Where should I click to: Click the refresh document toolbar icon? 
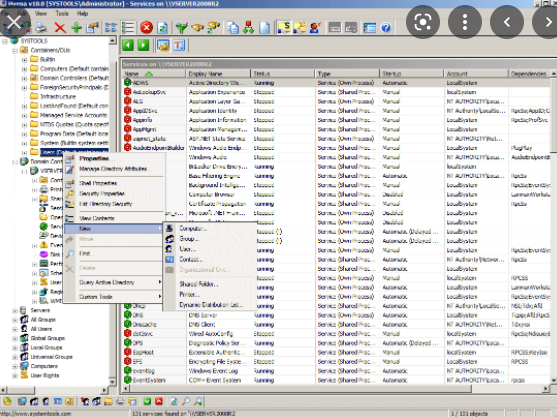click(162, 27)
